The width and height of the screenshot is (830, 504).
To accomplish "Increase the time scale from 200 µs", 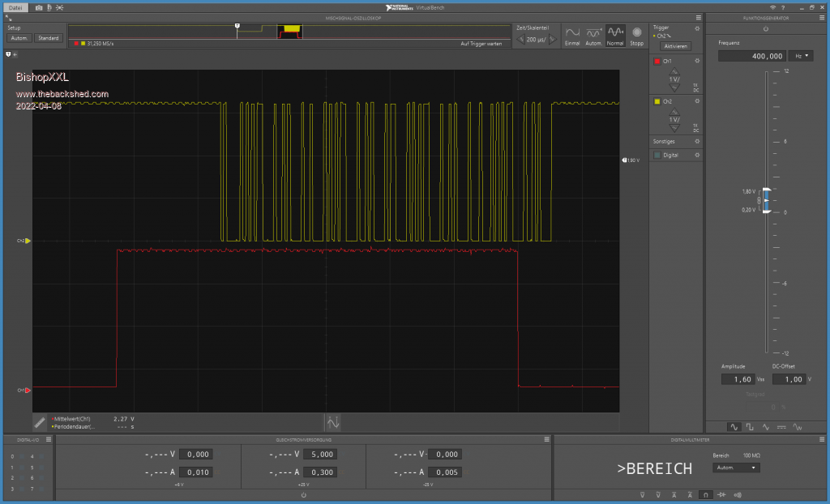I will [552, 39].
